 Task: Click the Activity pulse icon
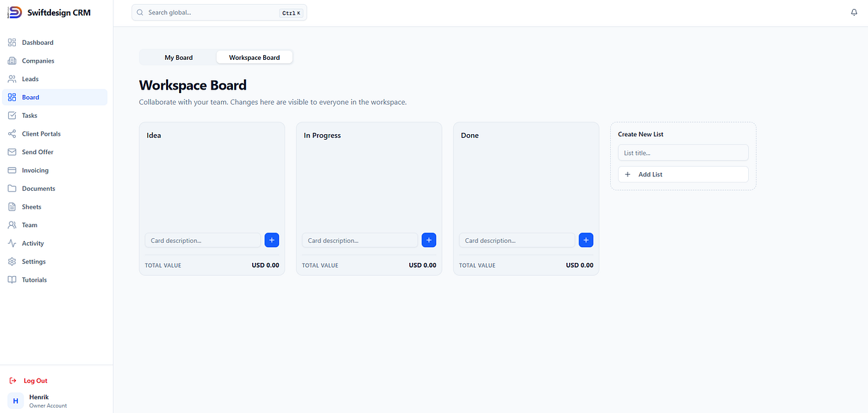click(x=12, y=243)
